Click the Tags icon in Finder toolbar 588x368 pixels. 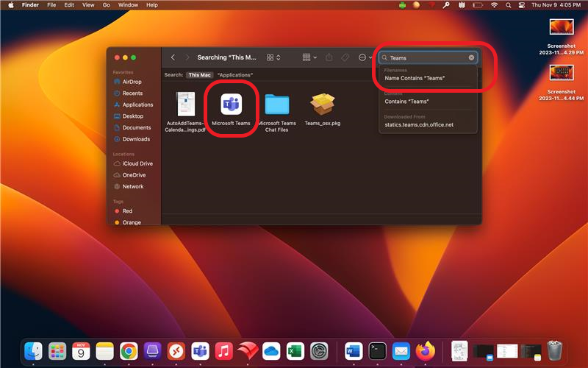click(x=345, y=57)
